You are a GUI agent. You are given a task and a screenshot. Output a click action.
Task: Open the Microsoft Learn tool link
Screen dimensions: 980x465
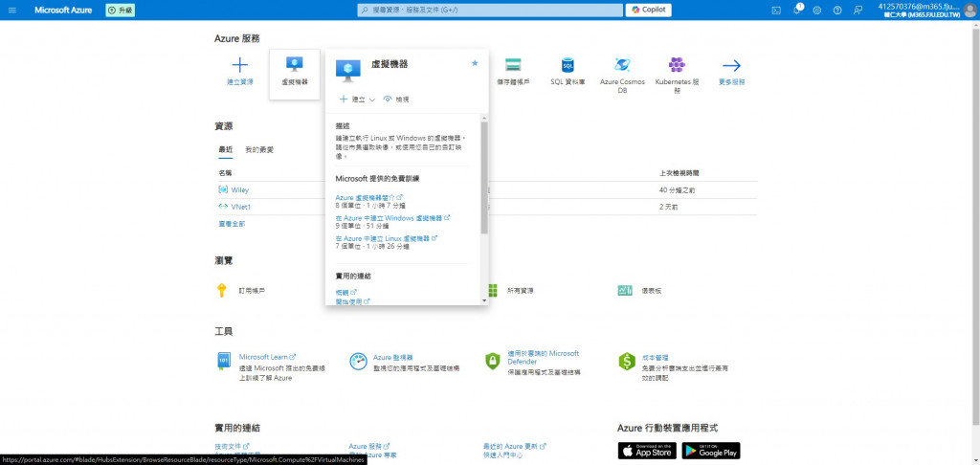[267, 357]
